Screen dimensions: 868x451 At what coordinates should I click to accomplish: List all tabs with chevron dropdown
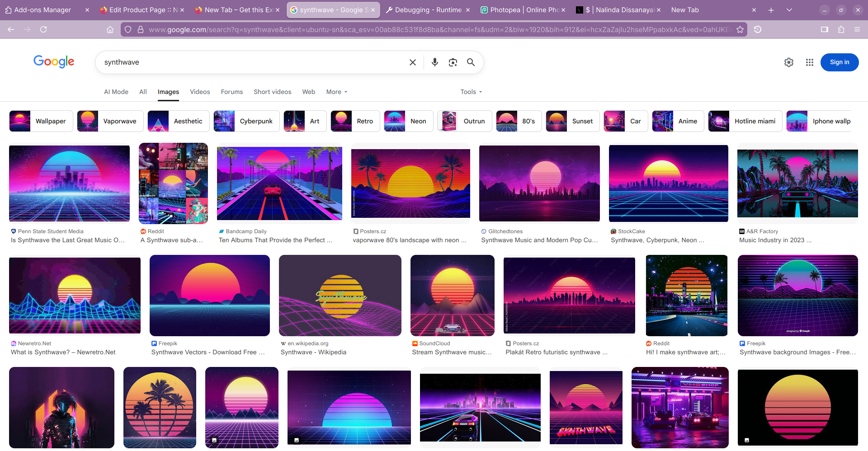click(789, 10)
